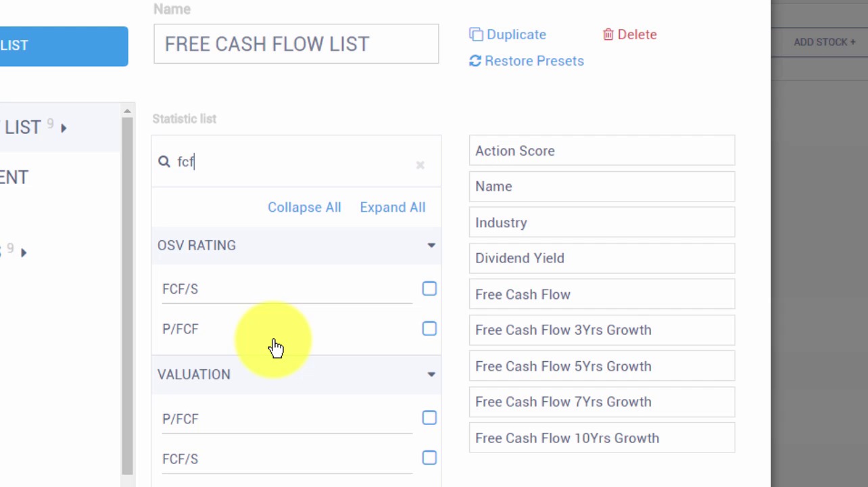Select Free Cash Flow 5Yrs Growth item
The image size is (868, 487).
tap(602, 366)
